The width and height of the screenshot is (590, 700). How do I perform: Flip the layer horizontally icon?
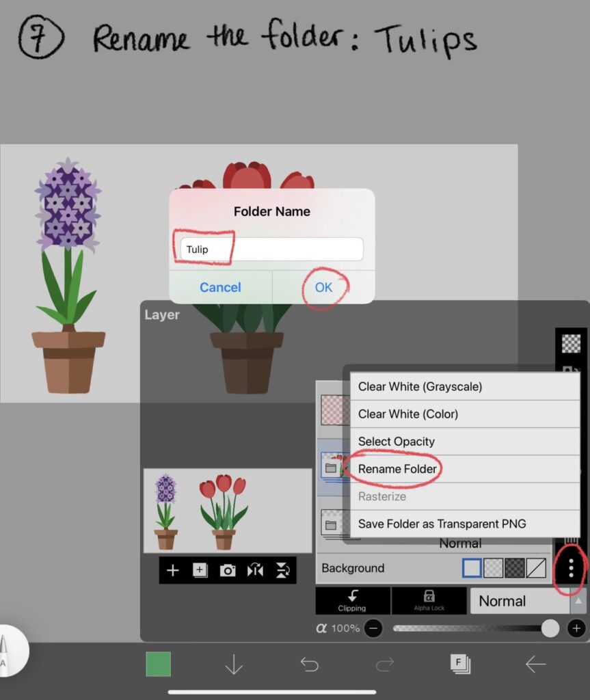coord(255,570)
